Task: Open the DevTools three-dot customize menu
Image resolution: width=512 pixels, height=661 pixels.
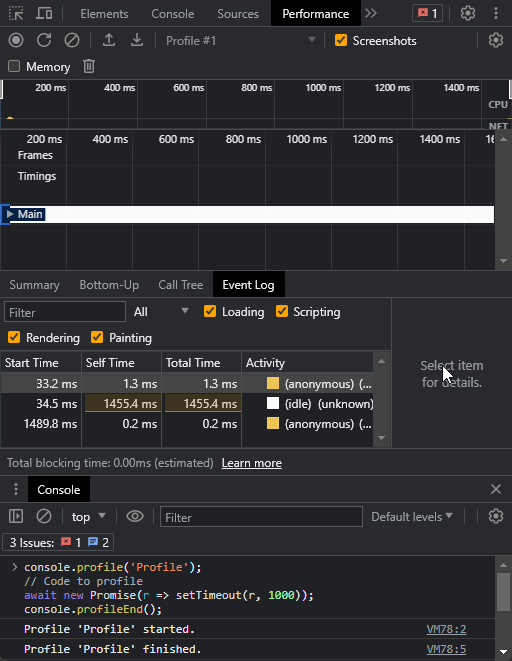Action: coord(496,13)
